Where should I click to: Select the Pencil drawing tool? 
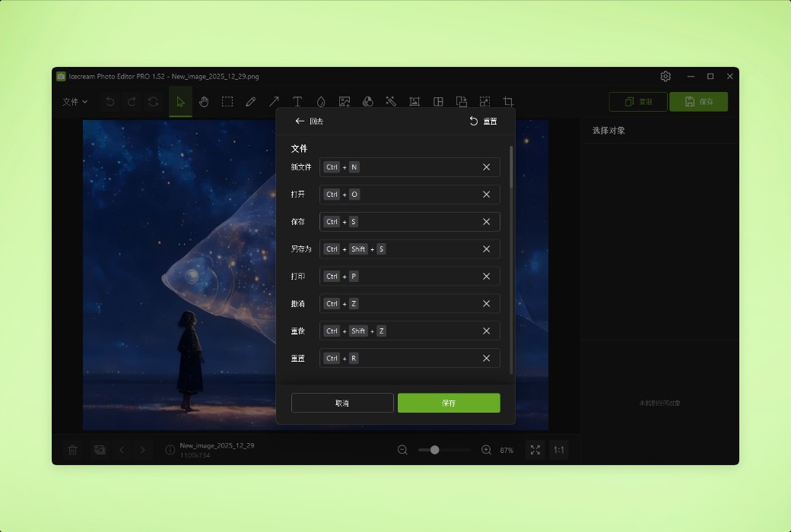pos(251,101)
